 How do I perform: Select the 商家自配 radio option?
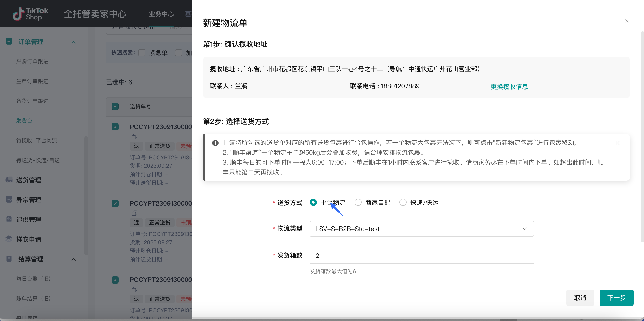358,202
